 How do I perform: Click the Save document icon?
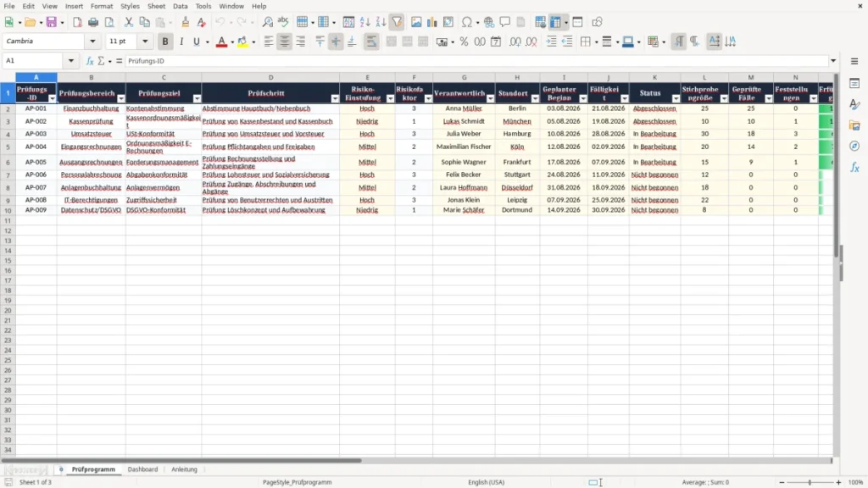(x=52, y=22)
